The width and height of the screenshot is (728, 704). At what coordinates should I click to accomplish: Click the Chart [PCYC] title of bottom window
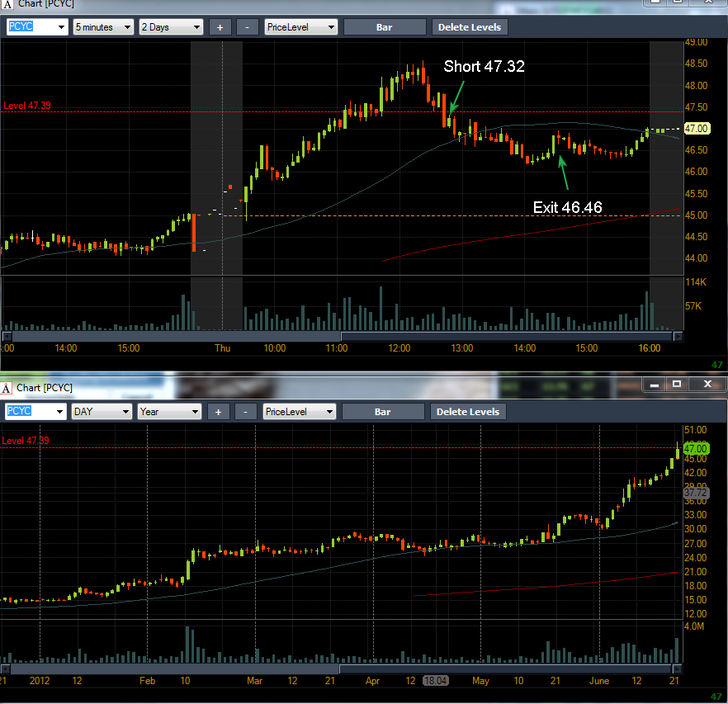click(45, 388)
